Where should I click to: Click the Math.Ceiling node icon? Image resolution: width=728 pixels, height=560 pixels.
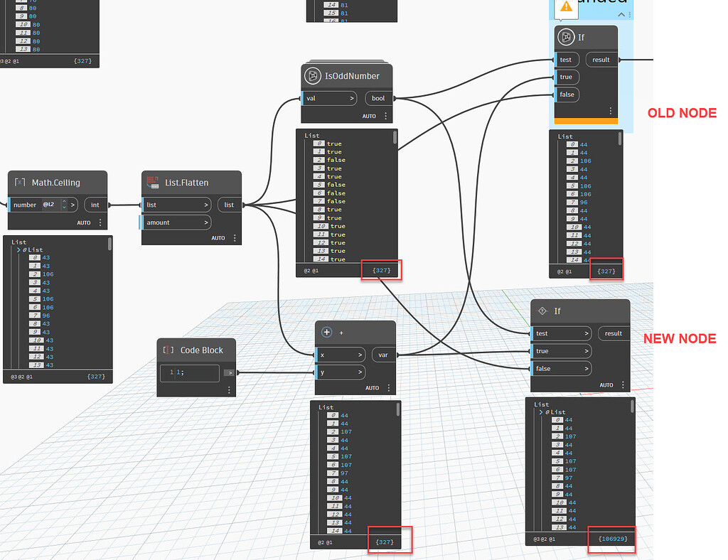click(x=19, y=183)
